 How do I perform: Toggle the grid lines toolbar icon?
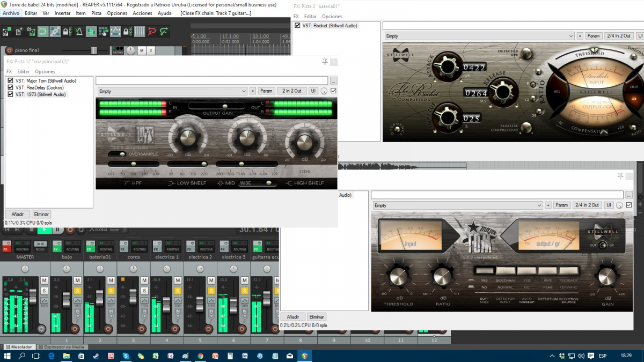pyautogui.click(x=140, y=32)
